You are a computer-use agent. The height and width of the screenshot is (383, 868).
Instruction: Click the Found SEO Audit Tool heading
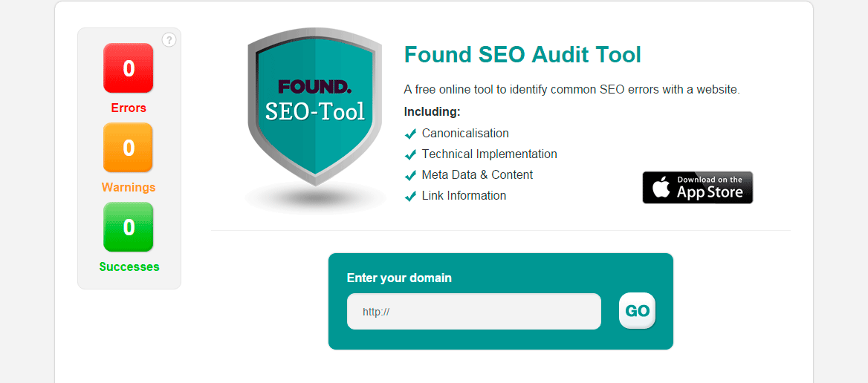point(522,55)
